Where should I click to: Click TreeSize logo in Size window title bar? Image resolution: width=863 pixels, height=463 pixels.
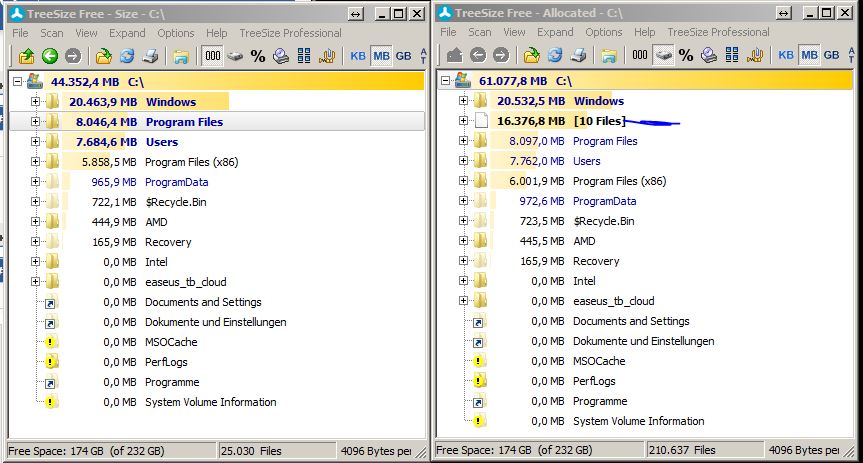click(18, 14)
